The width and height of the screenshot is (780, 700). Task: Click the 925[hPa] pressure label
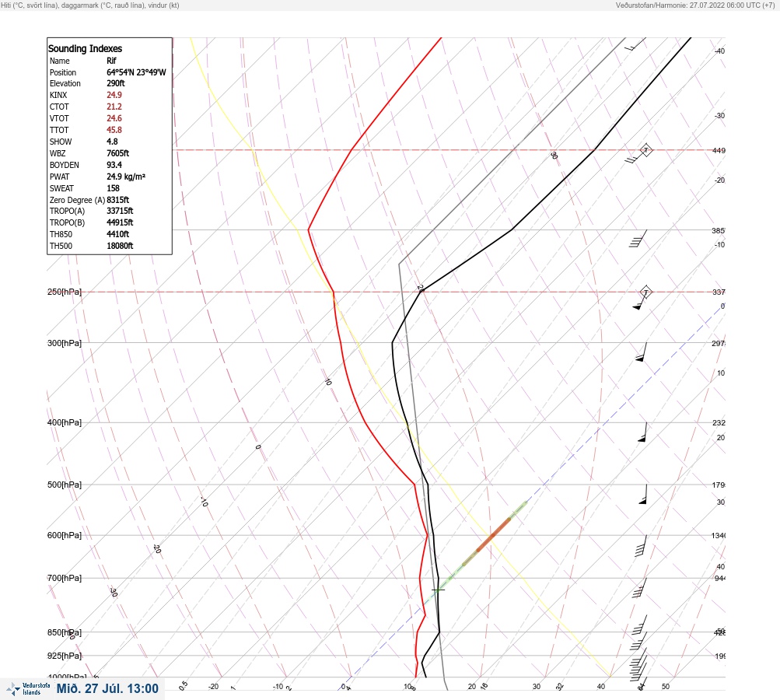[x=65, y=656]
